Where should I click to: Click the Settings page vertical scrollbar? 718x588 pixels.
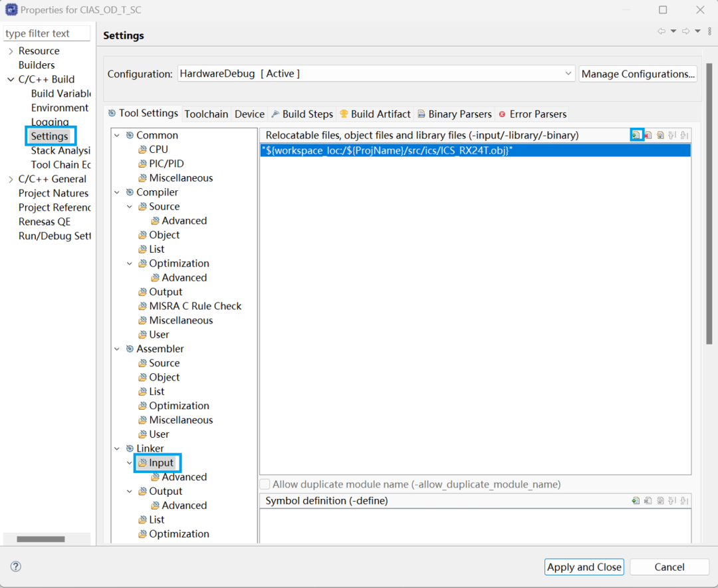(x=709, y=204)
